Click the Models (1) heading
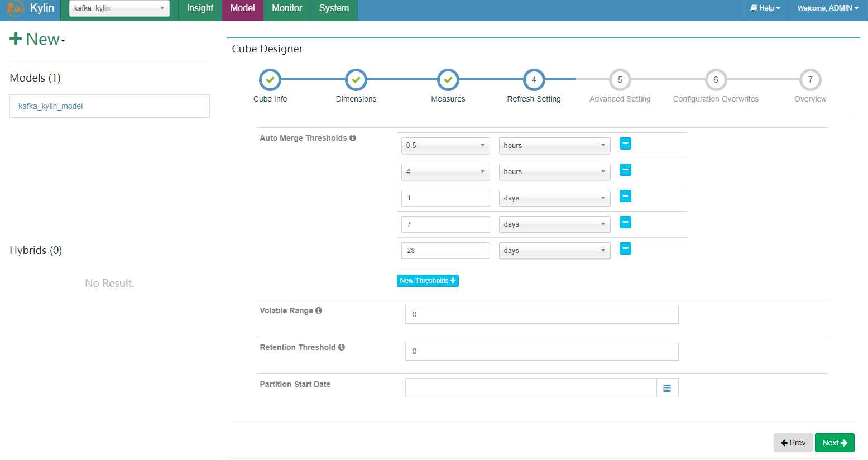This screenshot has height=460, width=868. click(35, 78)
